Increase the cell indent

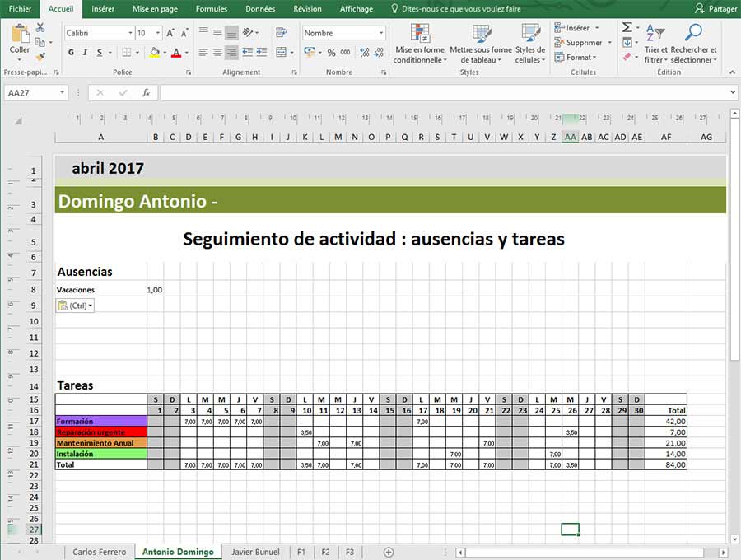pos(262,53)
